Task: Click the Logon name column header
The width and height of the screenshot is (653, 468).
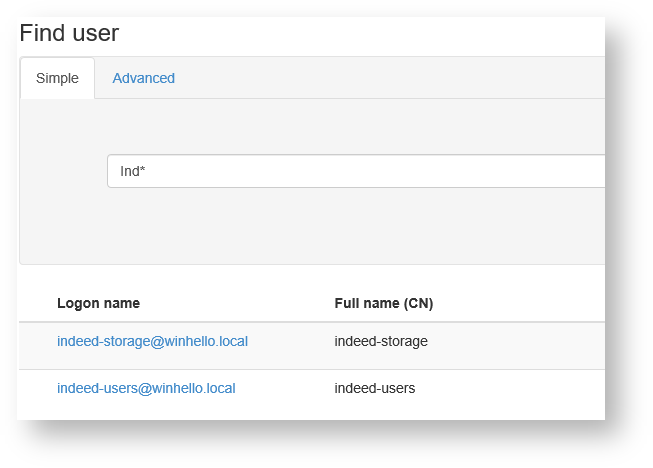Action: point(98,303)
